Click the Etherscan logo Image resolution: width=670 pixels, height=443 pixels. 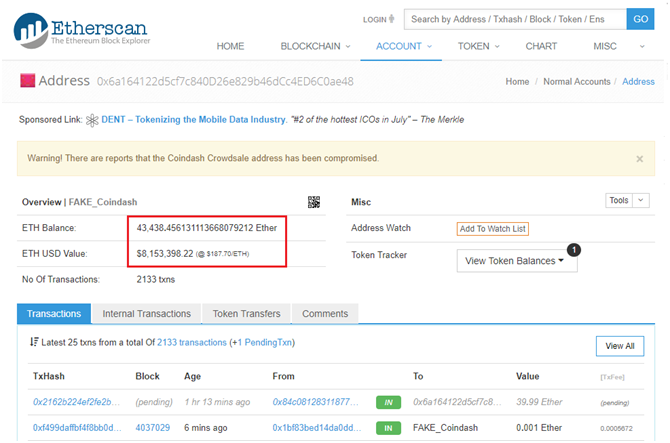81,30
